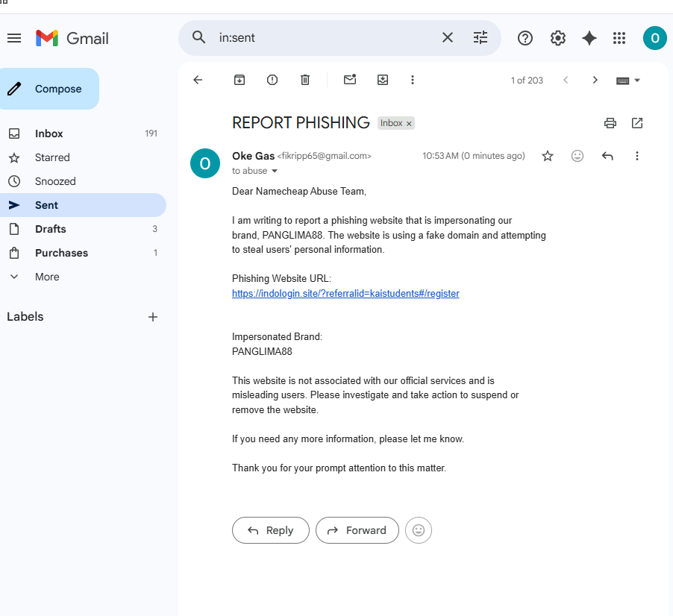This screenshot has width=673, height=616.
Task: Toggle the main menu hamburger
Action: pyautogui.click(x=14, y=38)
